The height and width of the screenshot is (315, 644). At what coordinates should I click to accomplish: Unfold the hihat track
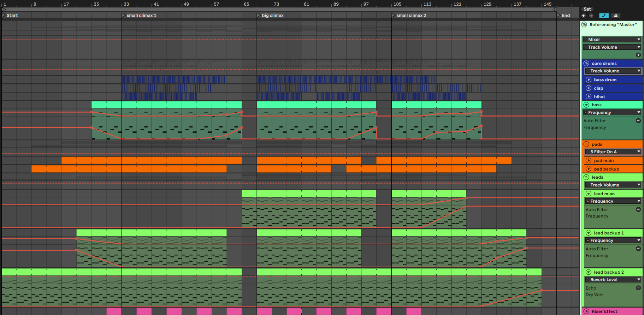(x=589, y=96)
